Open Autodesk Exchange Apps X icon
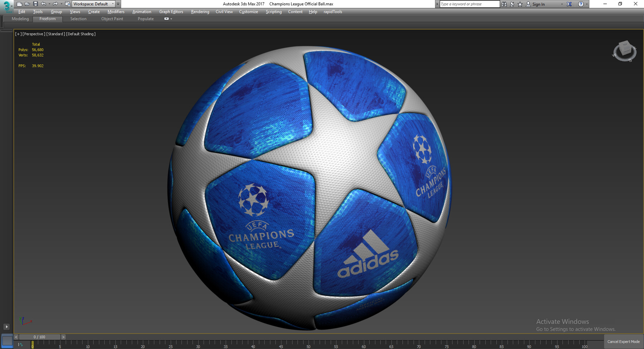 point(569,4)
